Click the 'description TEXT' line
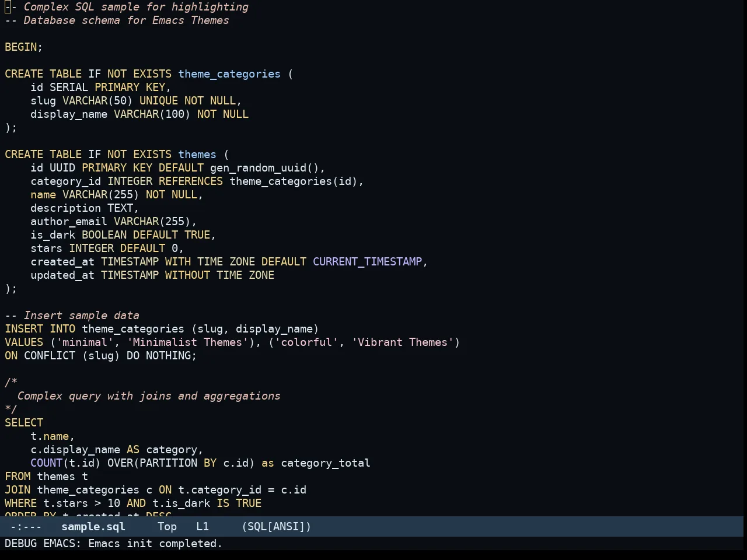The height and width of the screenshot is (560, 747). click(85, 208)
